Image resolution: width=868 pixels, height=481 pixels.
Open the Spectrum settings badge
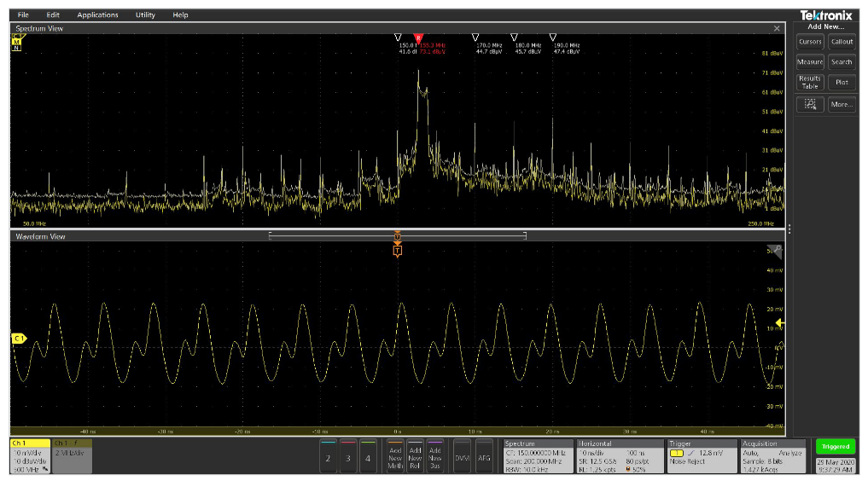click(538, 456)
